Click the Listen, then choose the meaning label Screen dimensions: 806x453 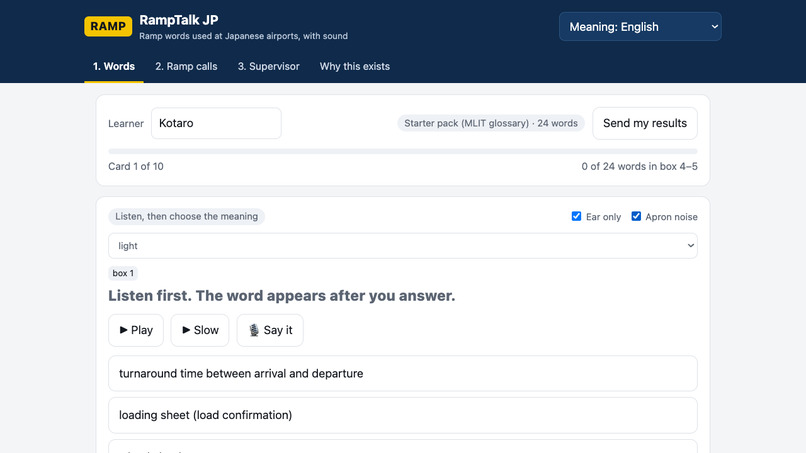pos(186,216)
